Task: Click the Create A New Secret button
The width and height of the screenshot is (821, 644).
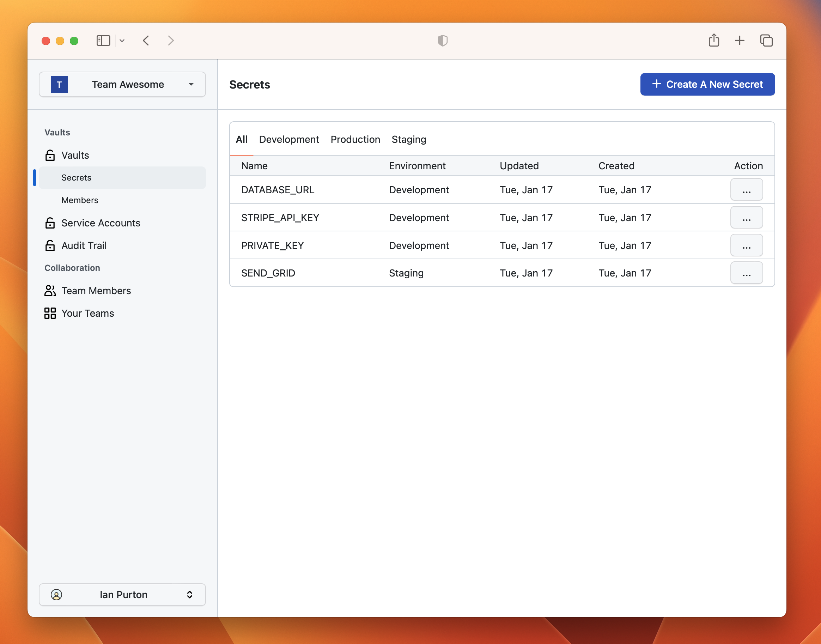Action: coord(708,84)
